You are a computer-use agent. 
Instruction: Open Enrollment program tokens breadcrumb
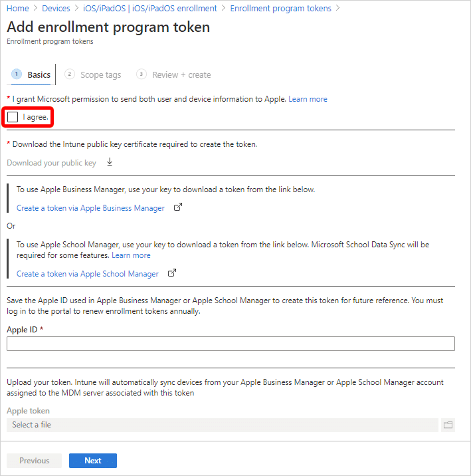pos(280,8)
